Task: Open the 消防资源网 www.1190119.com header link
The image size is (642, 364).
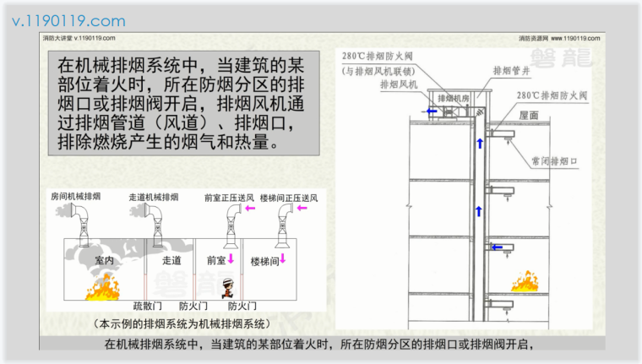Action: (x=558, y=38)
